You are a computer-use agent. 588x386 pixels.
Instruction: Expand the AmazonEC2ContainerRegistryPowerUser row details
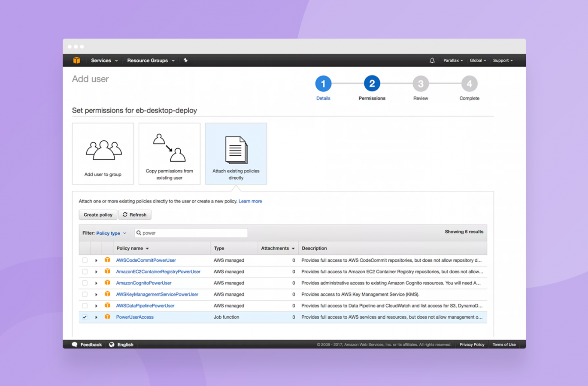pos(96,272)
